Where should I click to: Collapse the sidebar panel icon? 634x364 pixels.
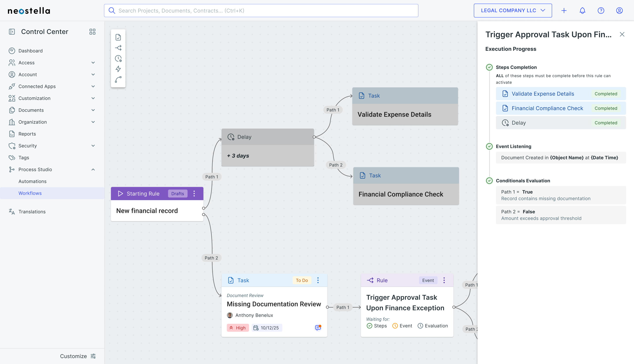(12, 31)
